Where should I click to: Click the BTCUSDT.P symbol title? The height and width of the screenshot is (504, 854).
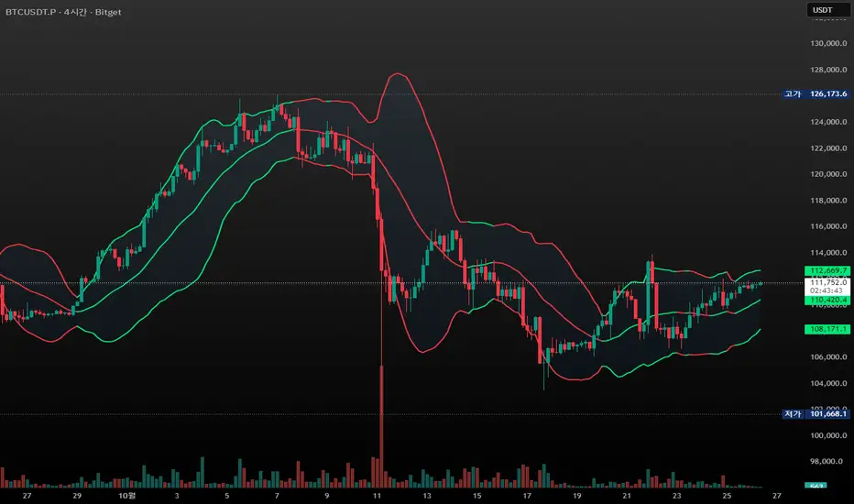[x=30, y=12]
